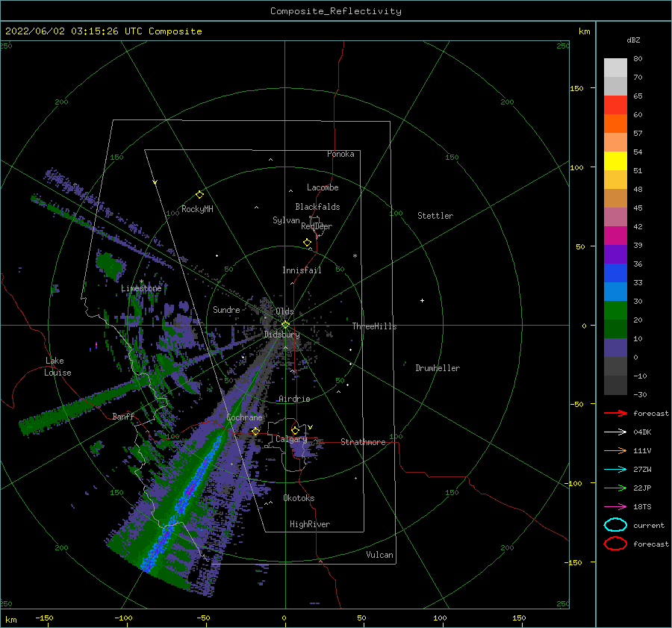Click the dBZ legend heading
Screen dimensions: 672x628
click(633, 40)
